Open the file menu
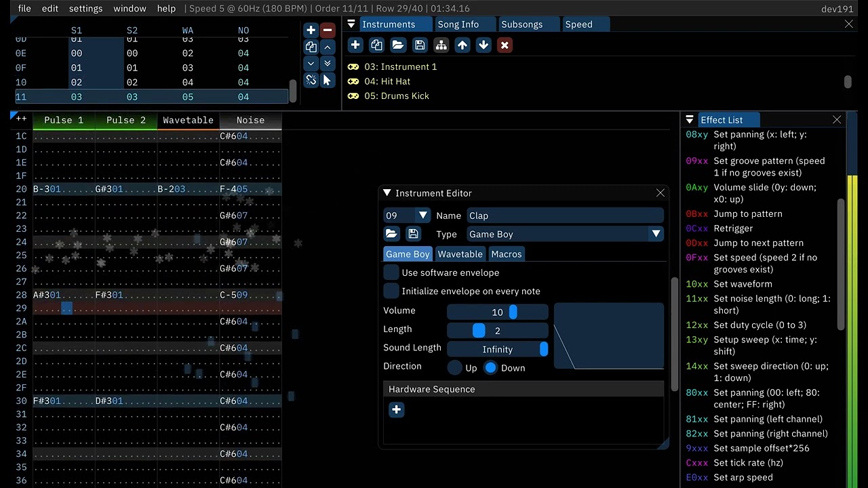 (24, 9)
